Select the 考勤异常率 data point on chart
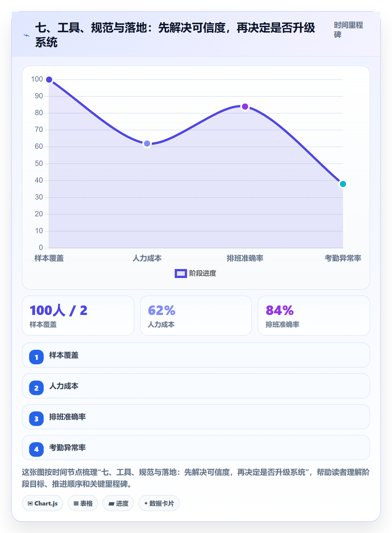Image resolution: width=392 pixels, height=533 pixels. [343, 184]
